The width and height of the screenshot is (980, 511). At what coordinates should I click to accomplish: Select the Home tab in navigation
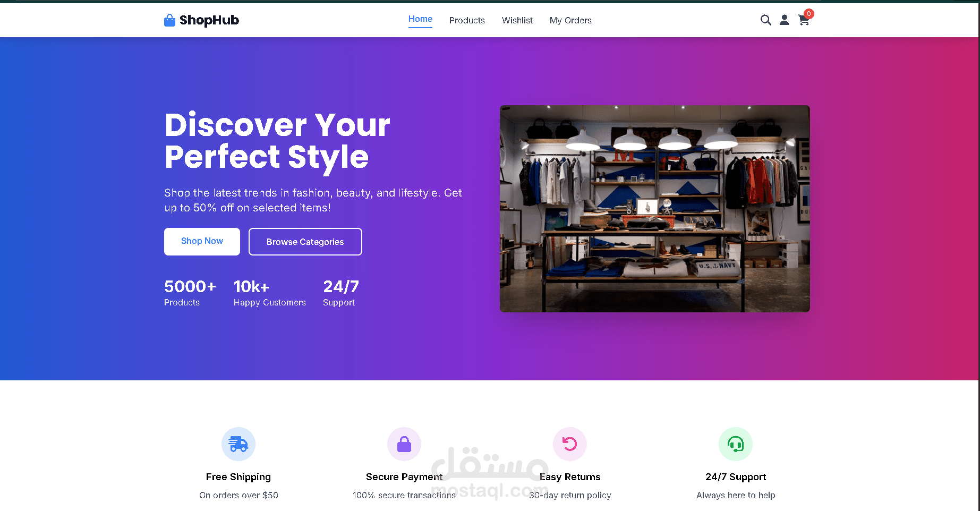[420, 19]
